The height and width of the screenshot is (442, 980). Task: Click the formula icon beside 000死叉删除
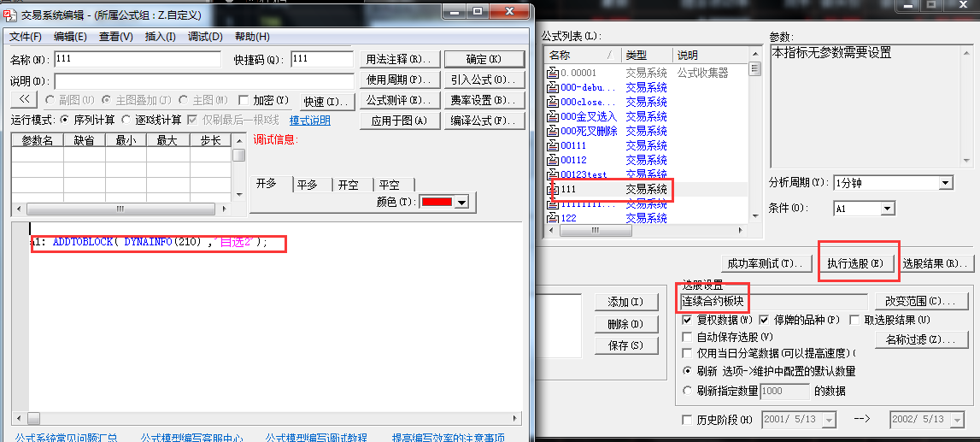[x=553, y=132]
